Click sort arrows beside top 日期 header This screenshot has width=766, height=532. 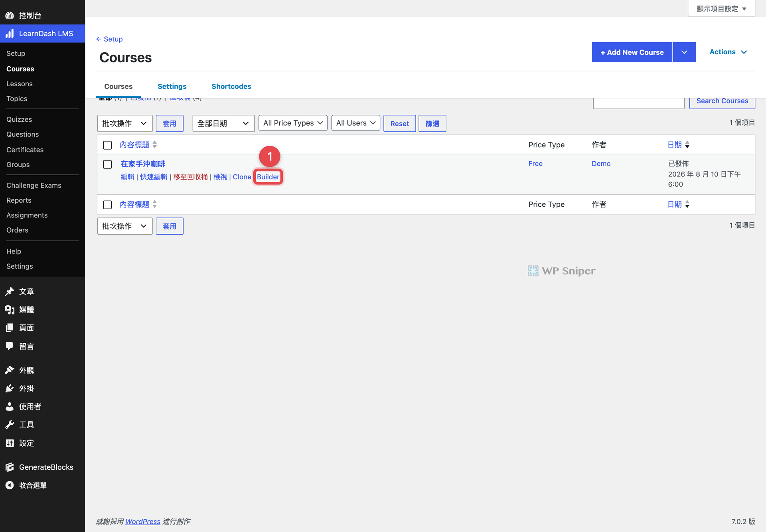click(x=687, y=144)
